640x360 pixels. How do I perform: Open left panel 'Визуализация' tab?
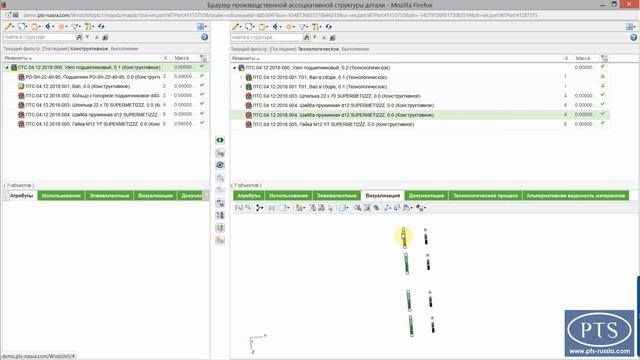(155, 196)
